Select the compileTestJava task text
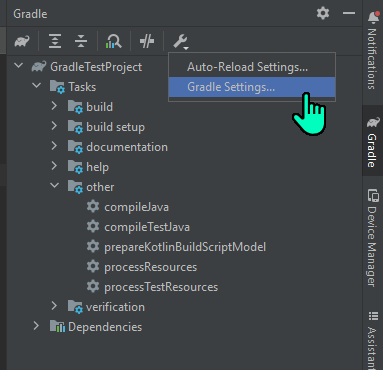This screenshot has width=383, height=370. (x=147, y=227)
